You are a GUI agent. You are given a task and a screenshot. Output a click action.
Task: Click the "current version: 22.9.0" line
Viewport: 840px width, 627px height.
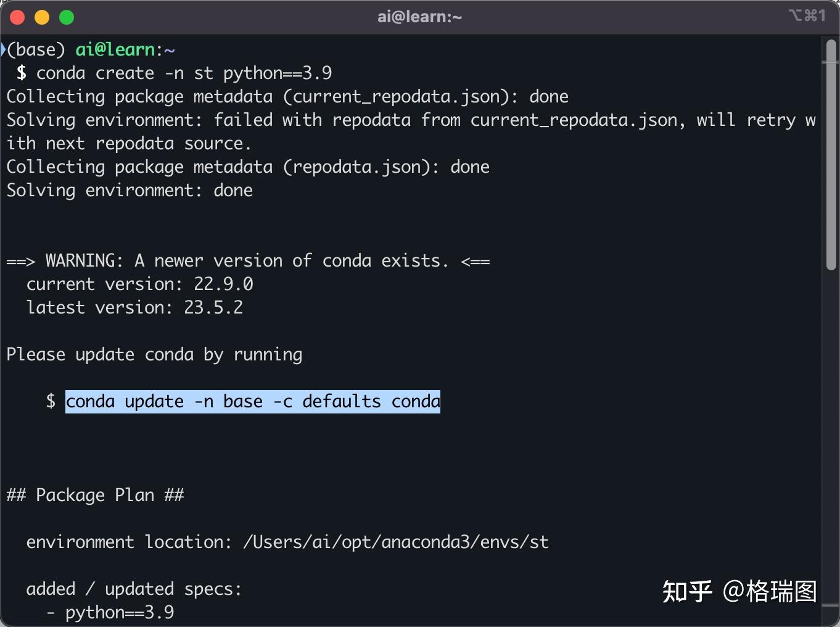click(139, 284)
